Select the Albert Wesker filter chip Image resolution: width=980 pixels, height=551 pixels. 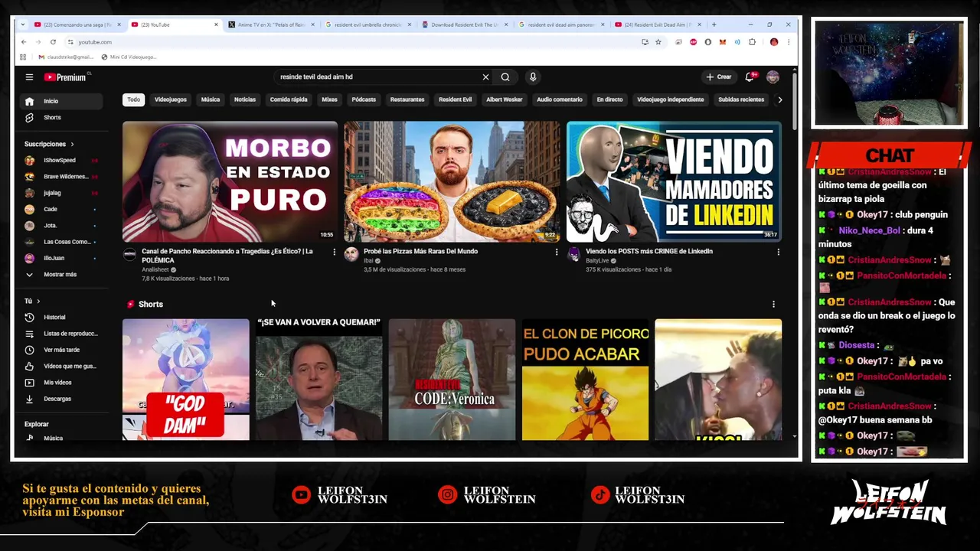tap(505, 99)
